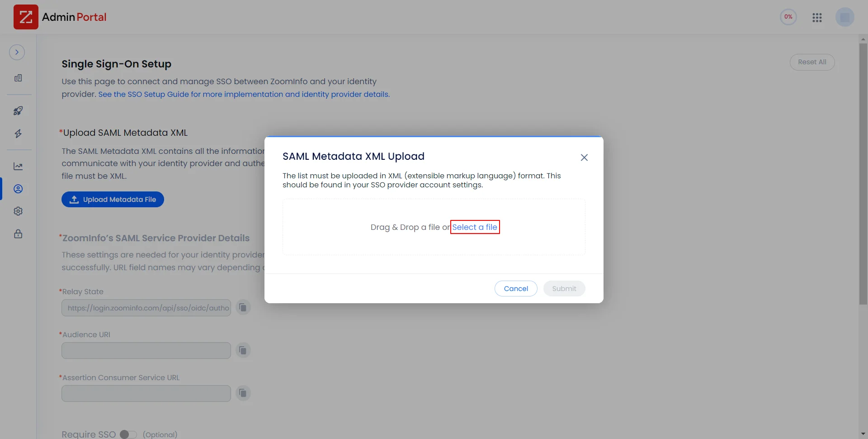This screenshot has width=868, height=439.
Task: Click the SAML Metadata XML Upload title
Action: [354, 156]
